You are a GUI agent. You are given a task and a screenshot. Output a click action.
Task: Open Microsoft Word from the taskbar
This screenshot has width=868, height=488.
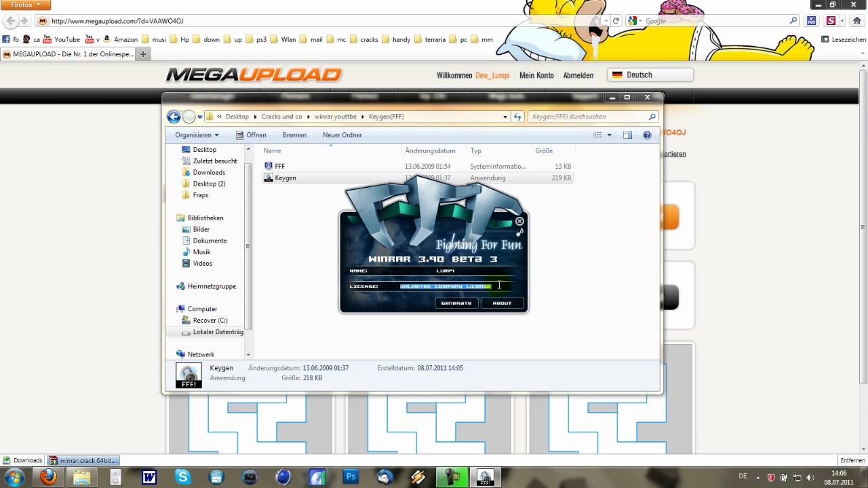tap(149, 476)
